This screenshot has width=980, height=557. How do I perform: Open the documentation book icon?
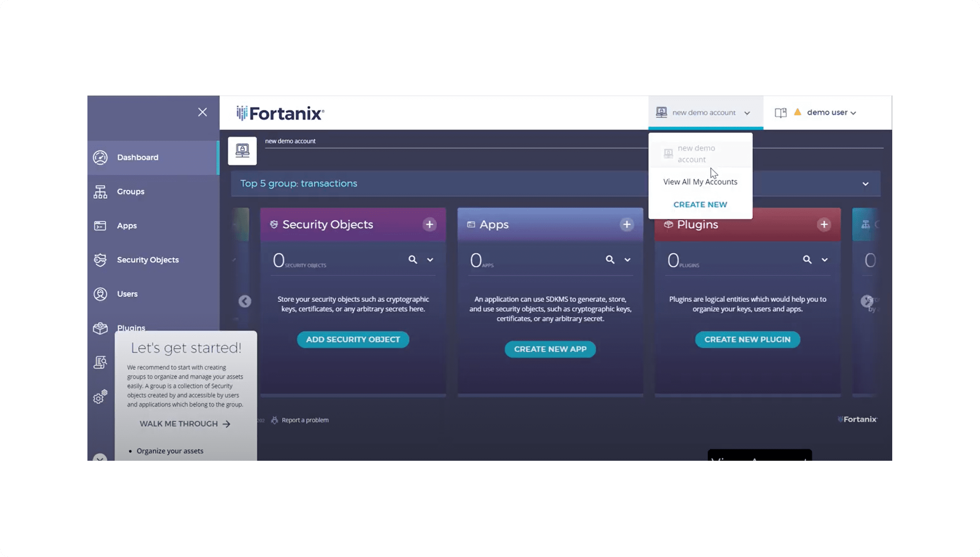(x=780, y=112)
